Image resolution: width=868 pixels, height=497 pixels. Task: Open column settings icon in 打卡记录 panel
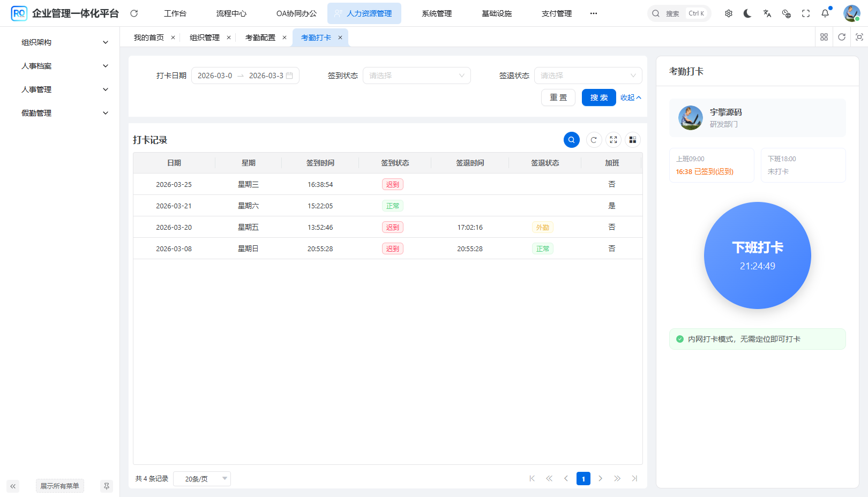click(633, 140)
